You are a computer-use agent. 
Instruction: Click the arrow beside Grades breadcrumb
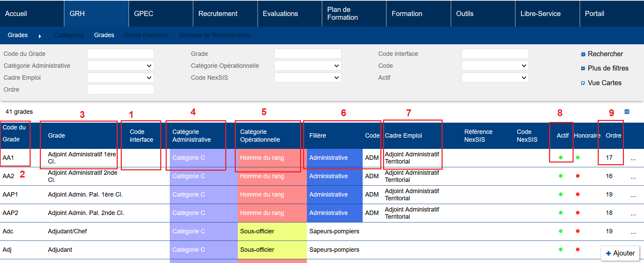click(x=40, y=36)
